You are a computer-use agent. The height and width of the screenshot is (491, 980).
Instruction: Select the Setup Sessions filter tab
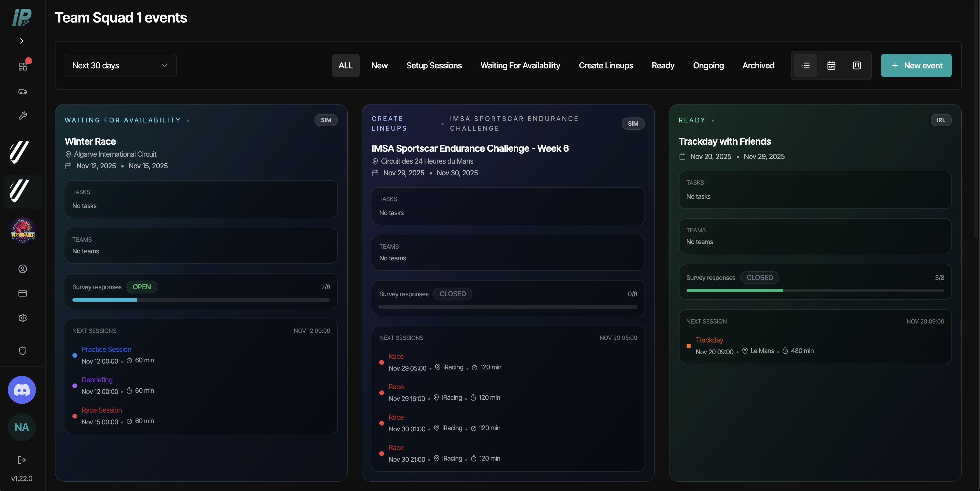[x=434, y=65]
